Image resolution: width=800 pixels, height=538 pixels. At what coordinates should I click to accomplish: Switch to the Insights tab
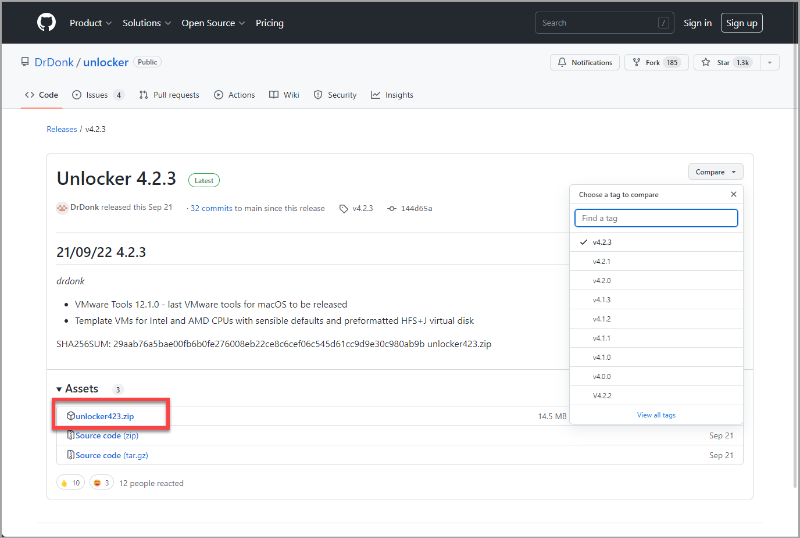[392, 95]
